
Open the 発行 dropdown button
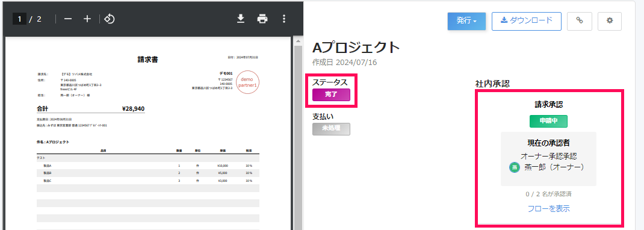point(466,21)
